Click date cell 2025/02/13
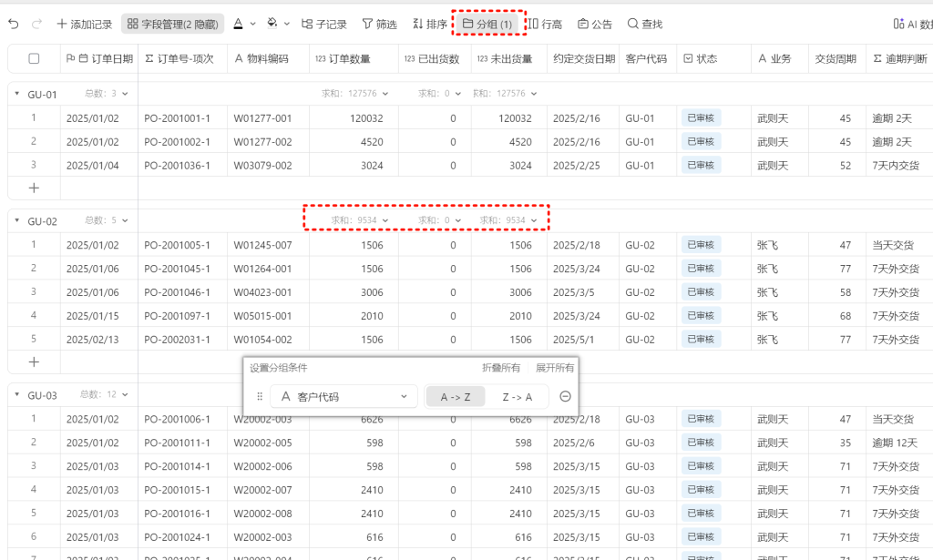 tap(99, 340)
